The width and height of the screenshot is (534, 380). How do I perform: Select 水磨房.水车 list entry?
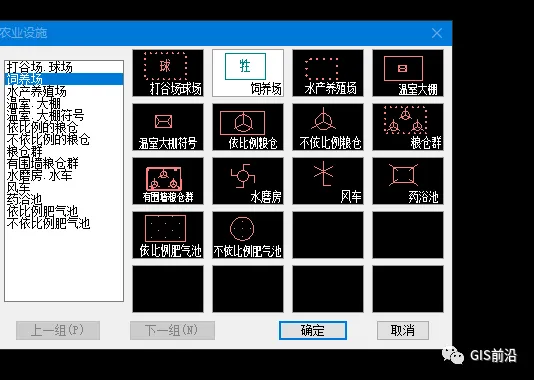click(x=64, y=175)
